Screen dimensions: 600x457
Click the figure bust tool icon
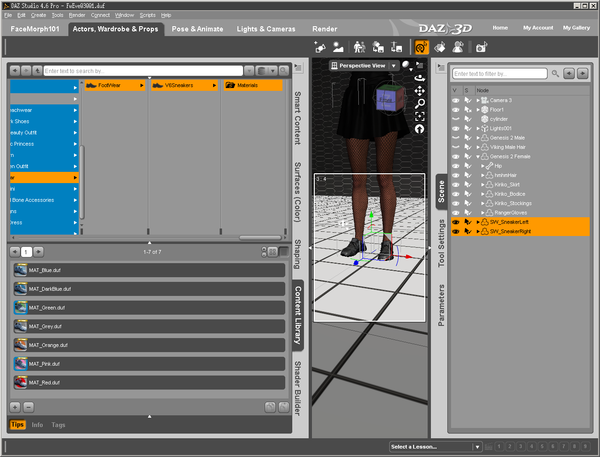[x=458, y=47]
